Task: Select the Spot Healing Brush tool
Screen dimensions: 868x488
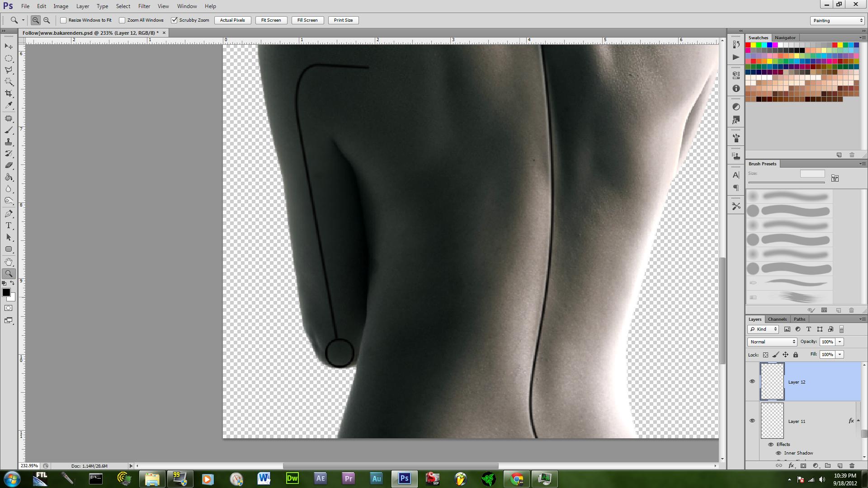Action: (x=9, y=118)
